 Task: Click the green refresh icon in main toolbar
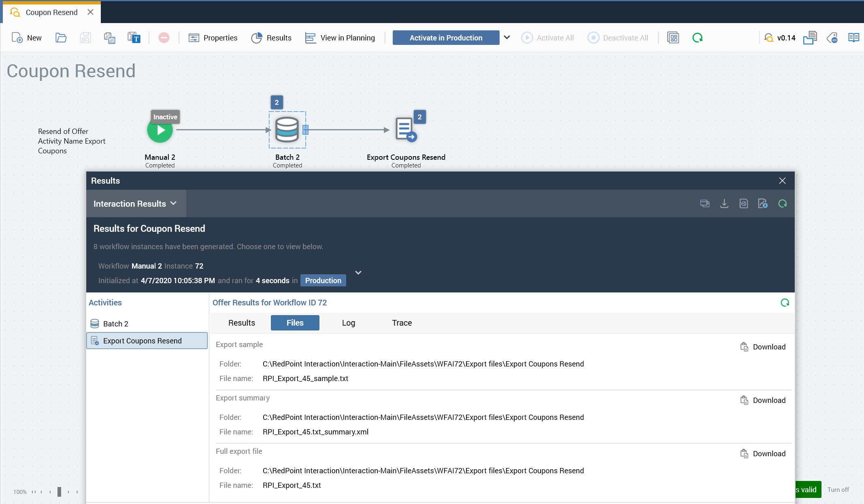click(697, 38)
